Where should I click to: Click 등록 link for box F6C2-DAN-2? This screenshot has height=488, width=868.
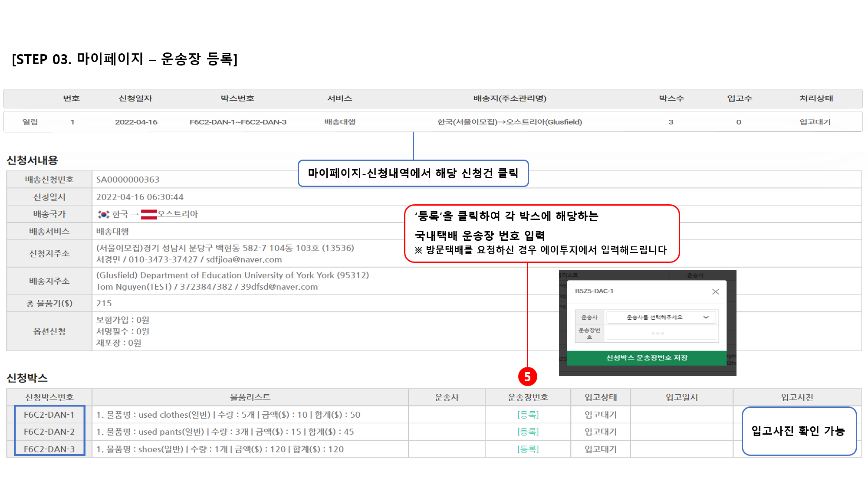528,432
